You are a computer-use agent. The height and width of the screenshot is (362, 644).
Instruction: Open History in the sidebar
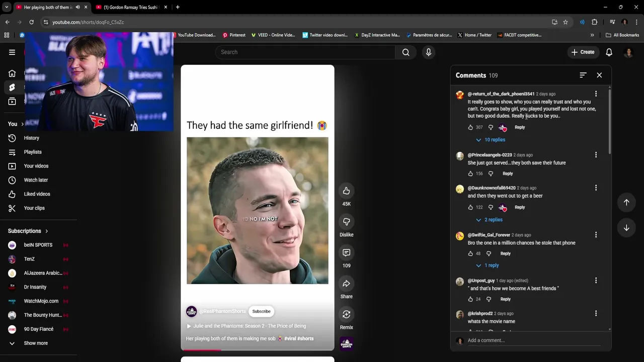tap(31, 138)
